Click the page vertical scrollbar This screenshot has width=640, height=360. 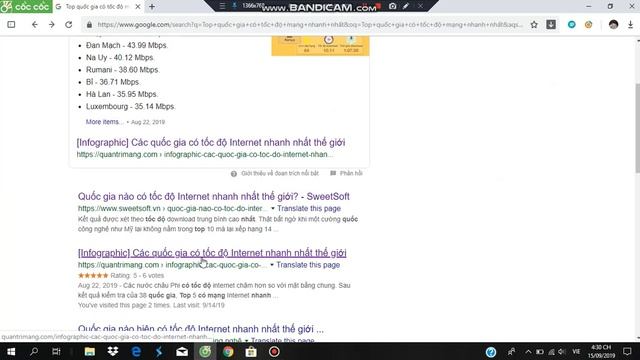click(637, 128)
